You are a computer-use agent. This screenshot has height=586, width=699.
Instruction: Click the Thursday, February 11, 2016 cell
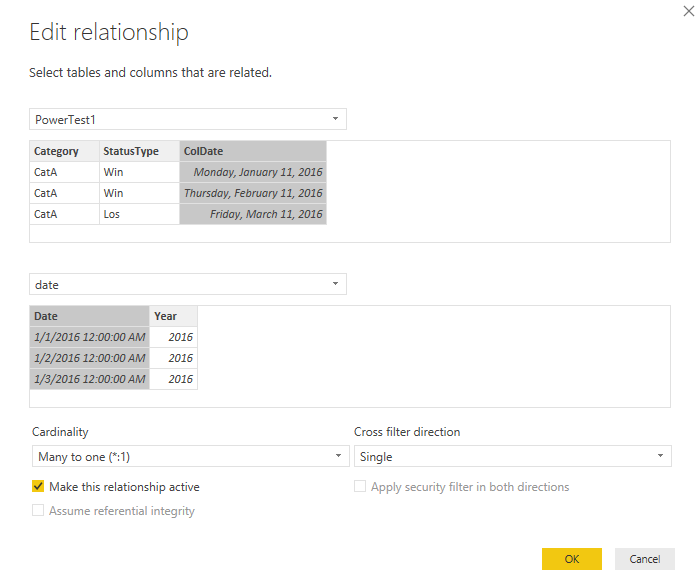[253, 193]
